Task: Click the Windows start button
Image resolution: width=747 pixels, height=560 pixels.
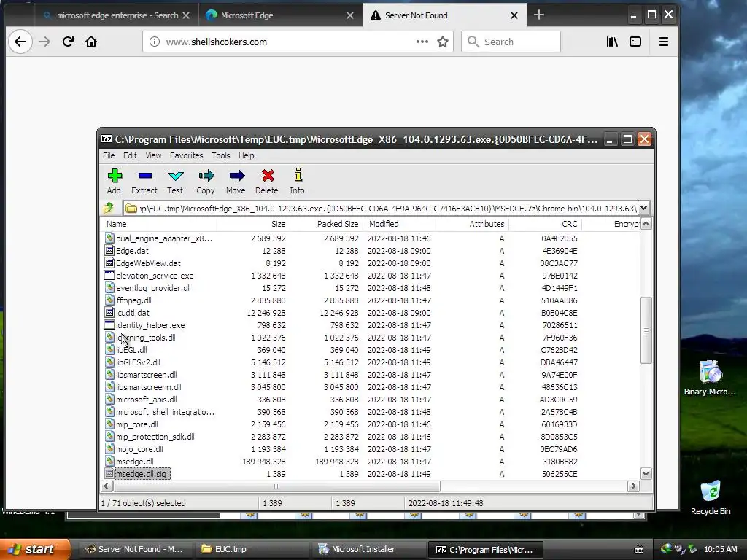Action: [35, 549]
